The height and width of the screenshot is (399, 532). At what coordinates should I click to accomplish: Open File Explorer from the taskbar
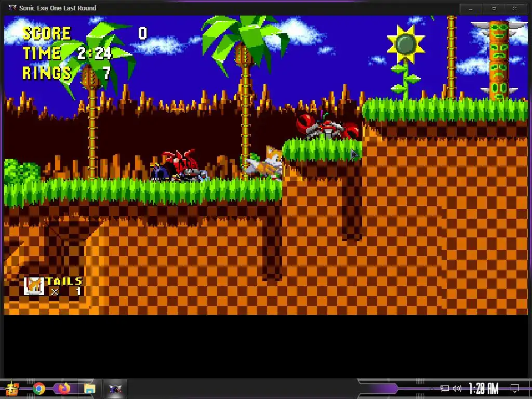coord(89,389)
